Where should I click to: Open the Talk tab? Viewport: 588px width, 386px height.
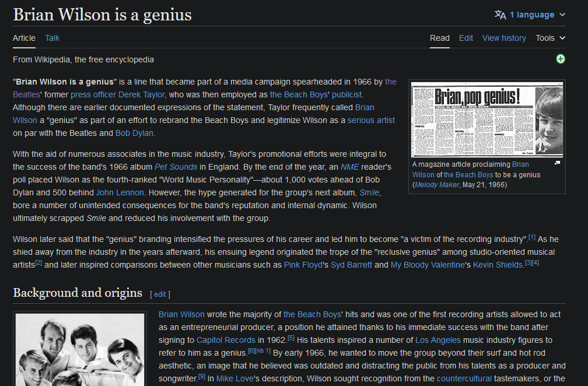coord(52,38)
